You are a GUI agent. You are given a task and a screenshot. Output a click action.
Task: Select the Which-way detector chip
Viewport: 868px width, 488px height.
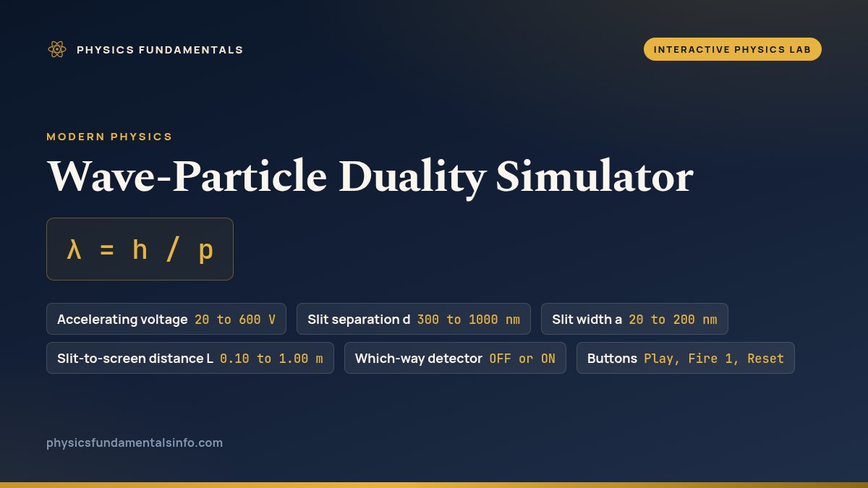(x=455, y=358)
